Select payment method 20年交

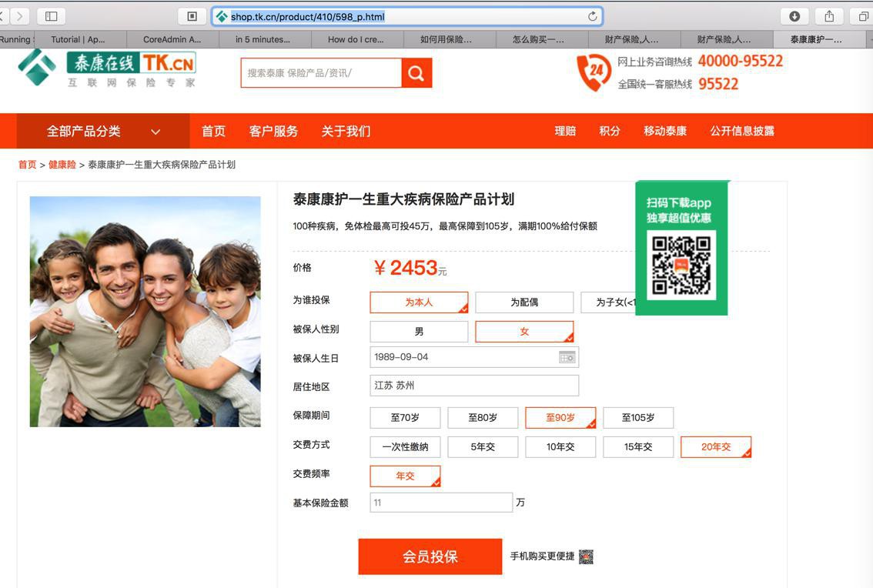pyautogui.click(x=716, y=447)
